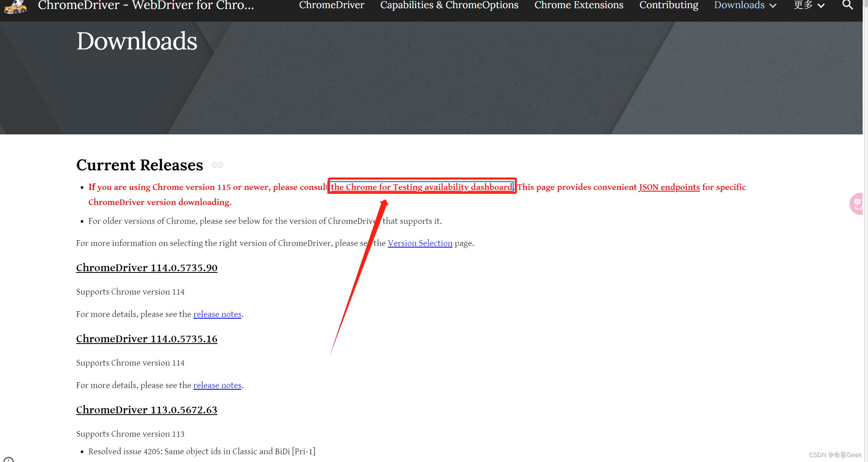This screenshot has width=868, height=462.
Task: Open the Contributing page from the navbar
Action: pos(668,5)
